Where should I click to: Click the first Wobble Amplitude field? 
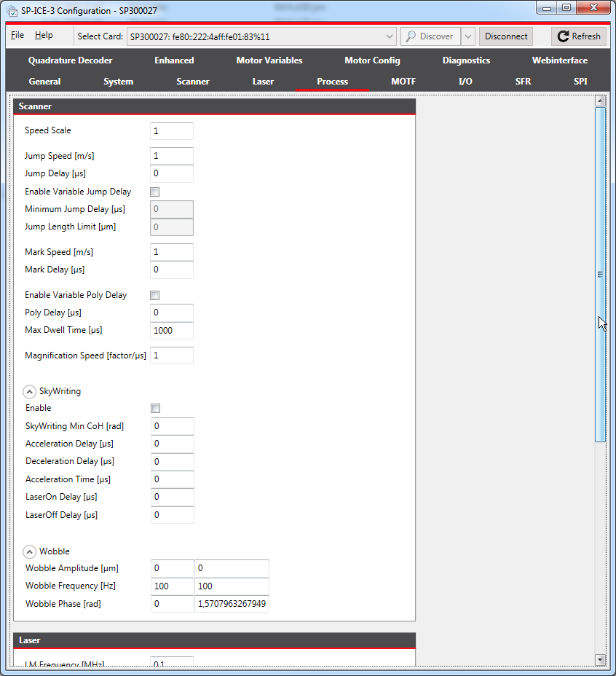pos(173,569)
